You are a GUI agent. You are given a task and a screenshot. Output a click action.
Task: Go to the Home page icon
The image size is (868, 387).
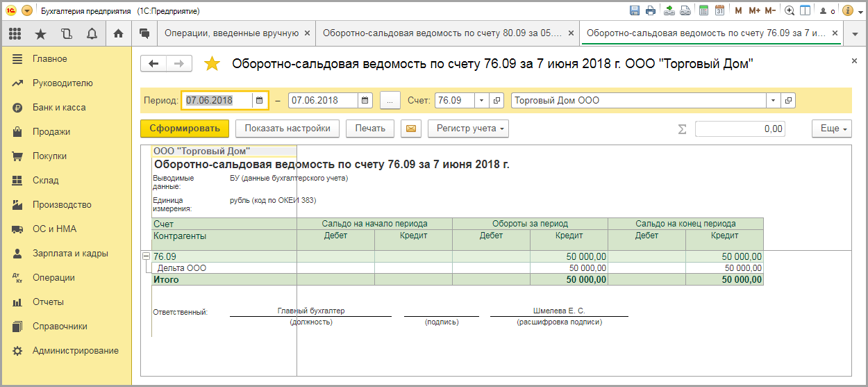click(118, 33)
